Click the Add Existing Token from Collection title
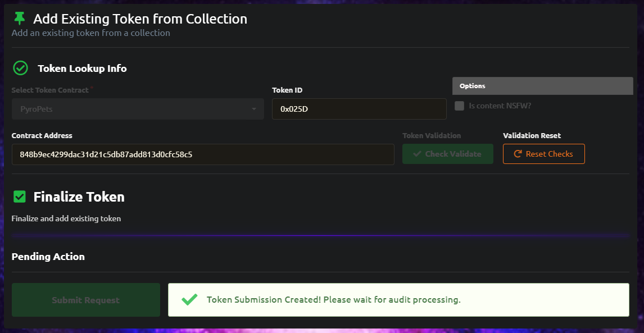This screenshot has height=333, width=644. [x=140, y=19]
